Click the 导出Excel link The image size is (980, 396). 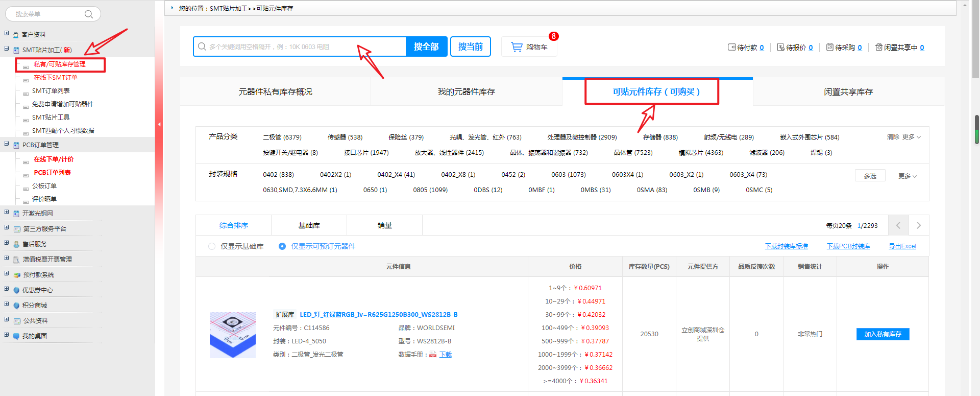902,246
